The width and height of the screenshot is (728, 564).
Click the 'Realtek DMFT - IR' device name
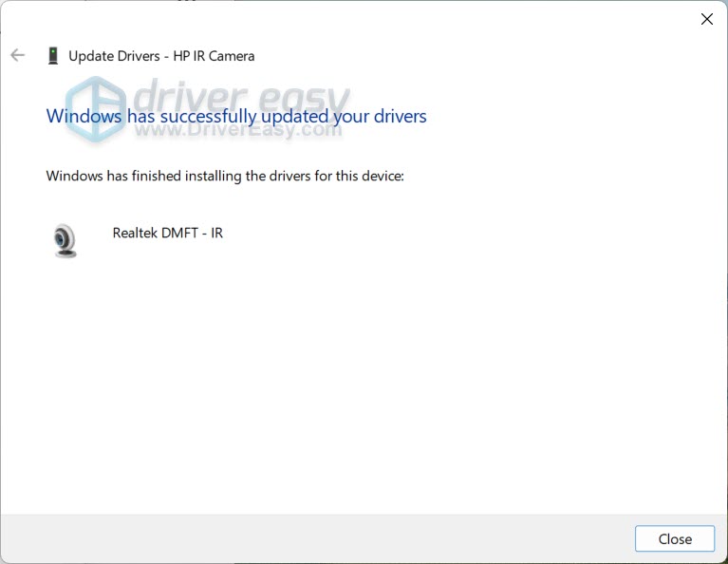168,233
